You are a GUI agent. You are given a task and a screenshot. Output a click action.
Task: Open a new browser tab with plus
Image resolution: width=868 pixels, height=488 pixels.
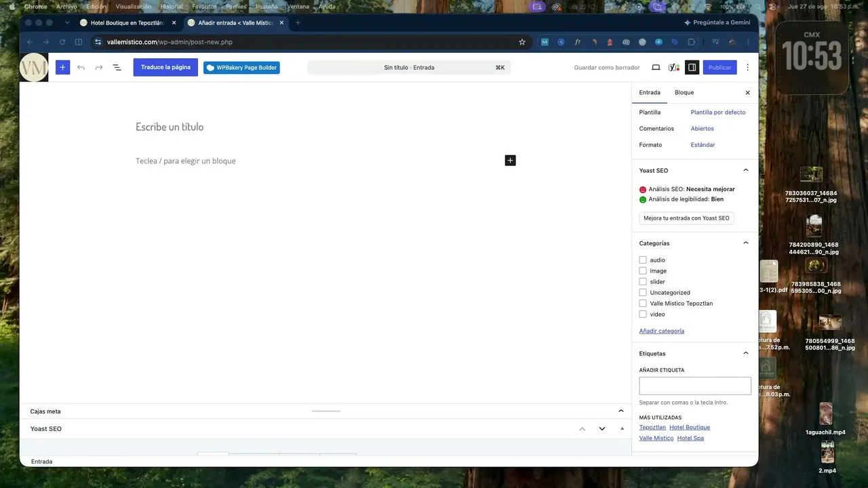(x=298, y=22)
